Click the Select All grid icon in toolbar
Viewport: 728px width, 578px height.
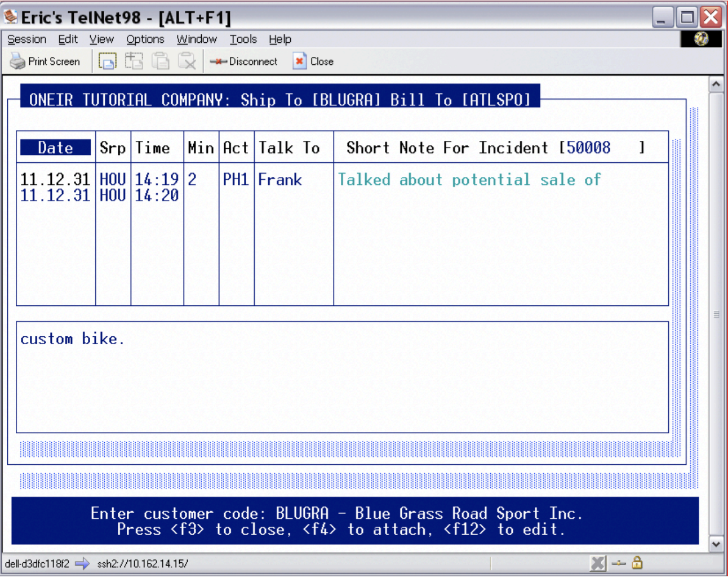[134, 61]
